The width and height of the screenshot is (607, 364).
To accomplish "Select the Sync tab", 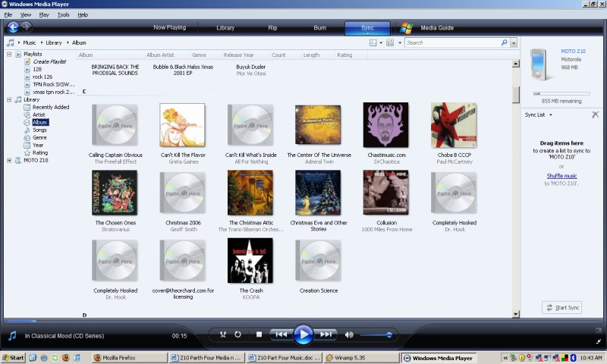I will 367,28.
